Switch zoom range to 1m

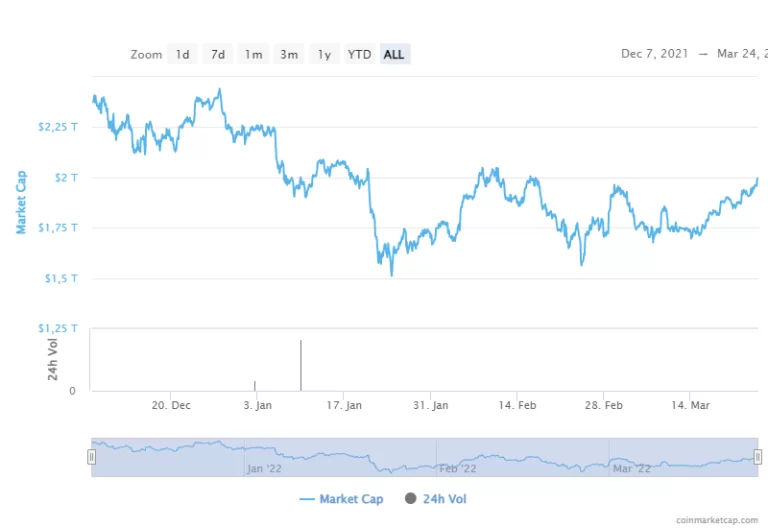click(x=253, y=54)
